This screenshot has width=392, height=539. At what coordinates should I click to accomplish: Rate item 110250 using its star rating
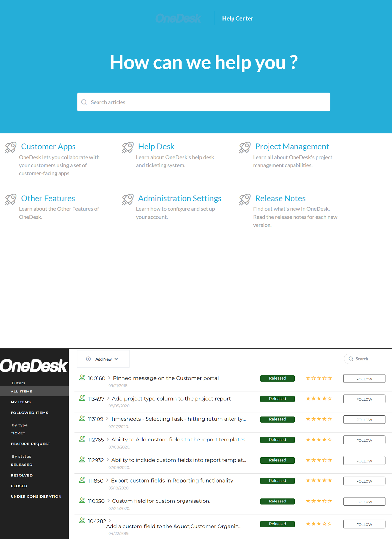pyautogui.click(x=319, y=501)
